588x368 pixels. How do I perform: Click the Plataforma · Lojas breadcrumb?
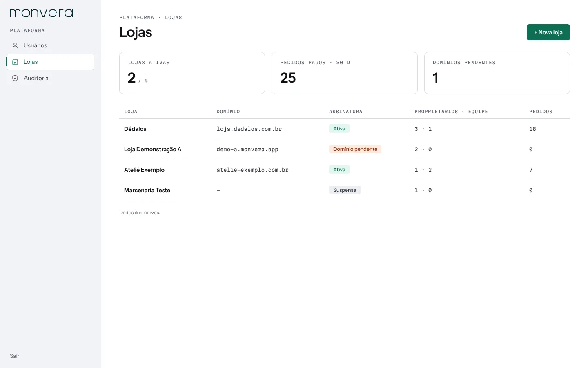[x=151, y=18]
